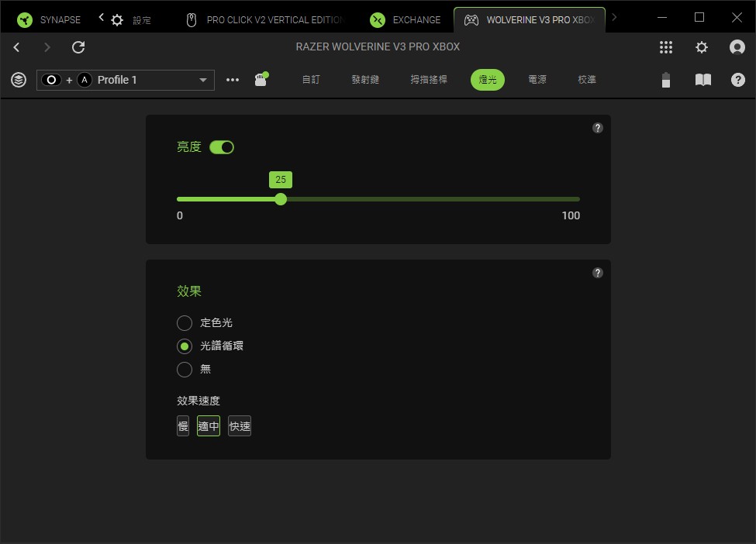Check the battery status icon
The width and height of the screenshot is (756, 544).
[666, 80]
